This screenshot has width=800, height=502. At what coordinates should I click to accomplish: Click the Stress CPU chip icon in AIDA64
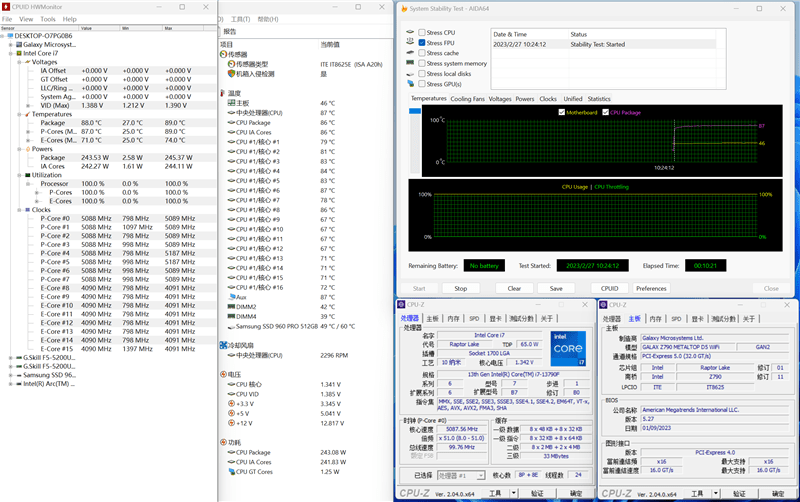(x=410, y=32)
